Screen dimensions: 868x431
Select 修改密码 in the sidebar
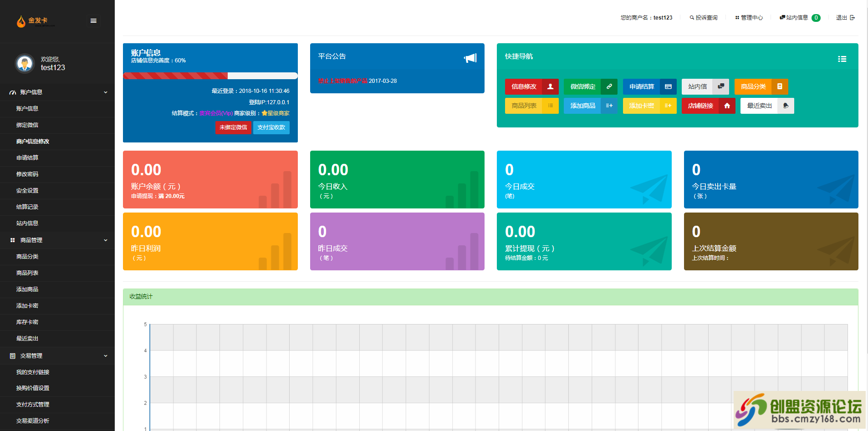pos(57,174)
